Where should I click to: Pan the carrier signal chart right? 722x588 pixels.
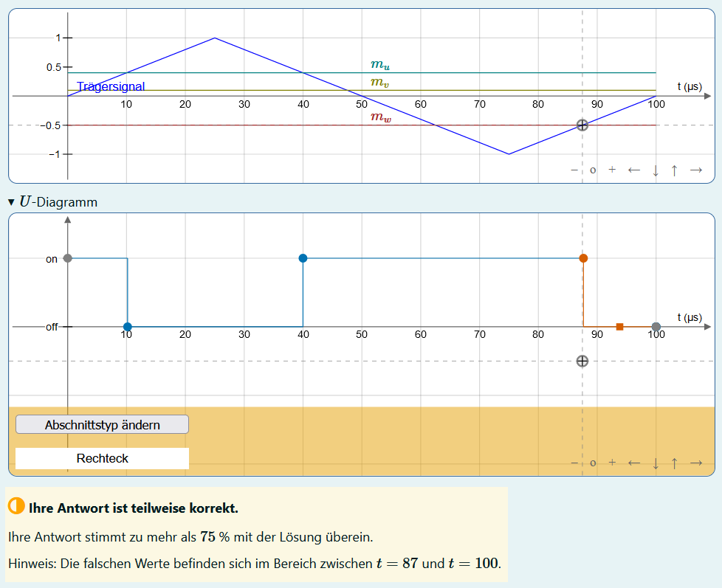click(x=695, y=170)
